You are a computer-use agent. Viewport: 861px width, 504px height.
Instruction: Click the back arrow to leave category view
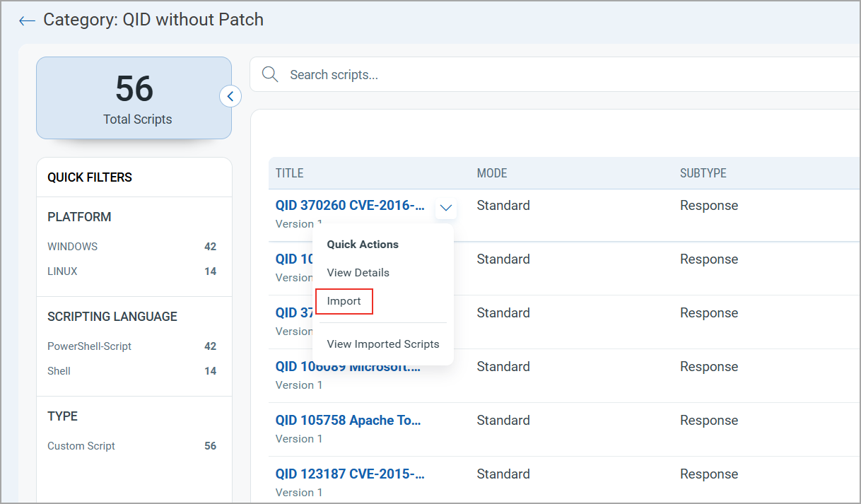click(x=26, y=20)
